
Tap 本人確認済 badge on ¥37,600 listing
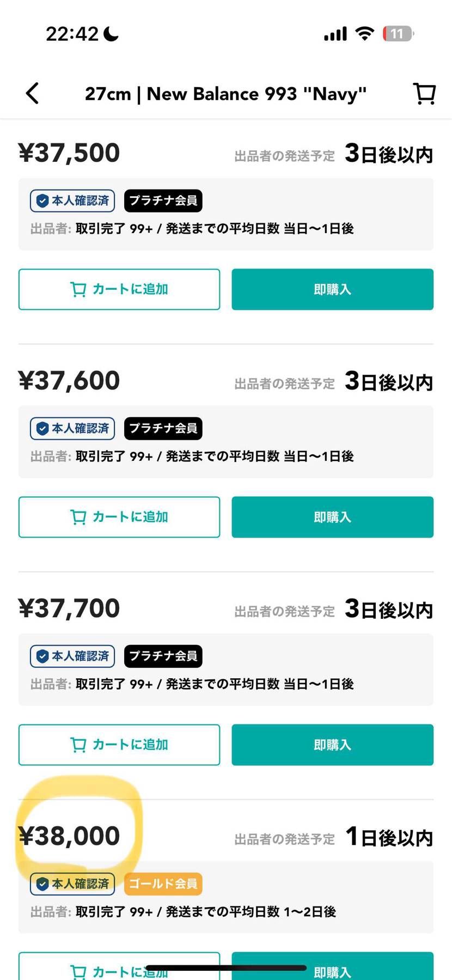pyautogui.click(x=72, y=428)
